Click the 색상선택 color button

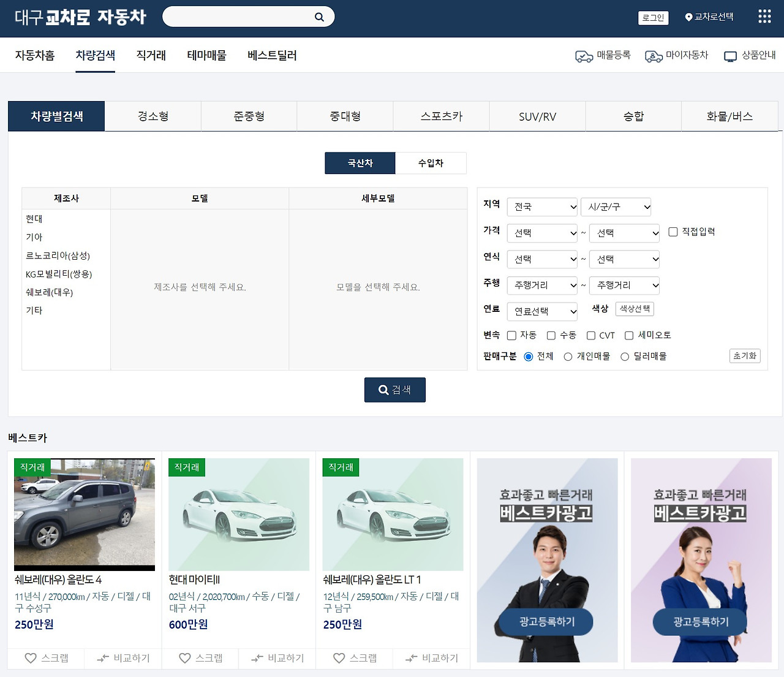pos(635,309)
